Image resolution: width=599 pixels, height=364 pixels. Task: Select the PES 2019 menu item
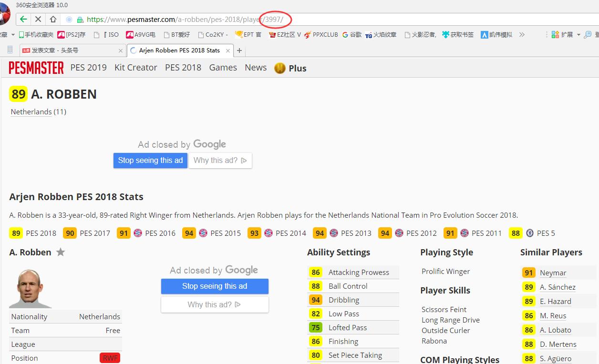pos(88,68)
